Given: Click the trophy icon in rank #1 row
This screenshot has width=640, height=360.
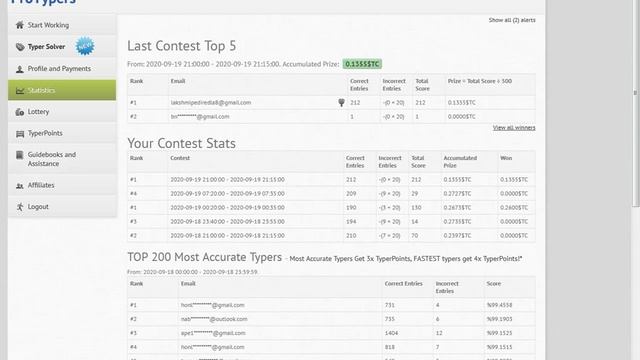Looking at the screenshot, I should pos(341,103).
